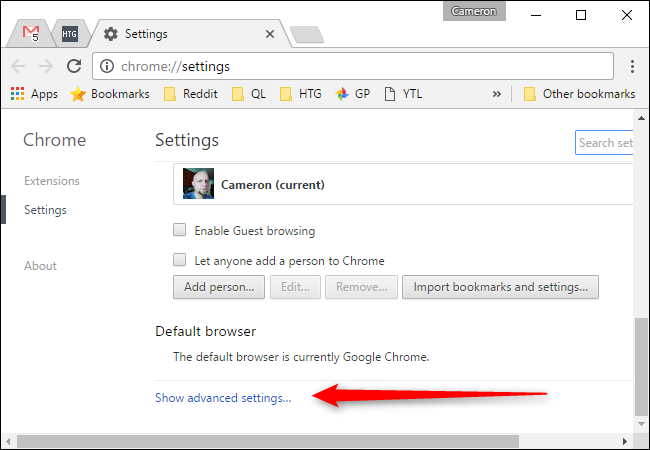Image resolution: width=650 pixels, height=450 pixels.
Task: Open the Apps shortcut in bookmarks bar
Action: click(x=34, y=94)
